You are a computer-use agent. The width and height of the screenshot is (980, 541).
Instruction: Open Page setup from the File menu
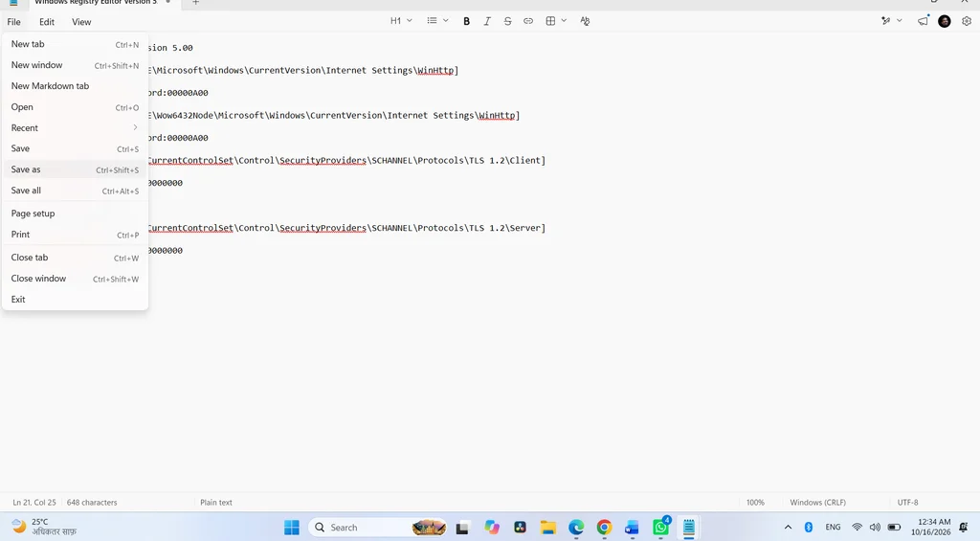tap(75, 214)
